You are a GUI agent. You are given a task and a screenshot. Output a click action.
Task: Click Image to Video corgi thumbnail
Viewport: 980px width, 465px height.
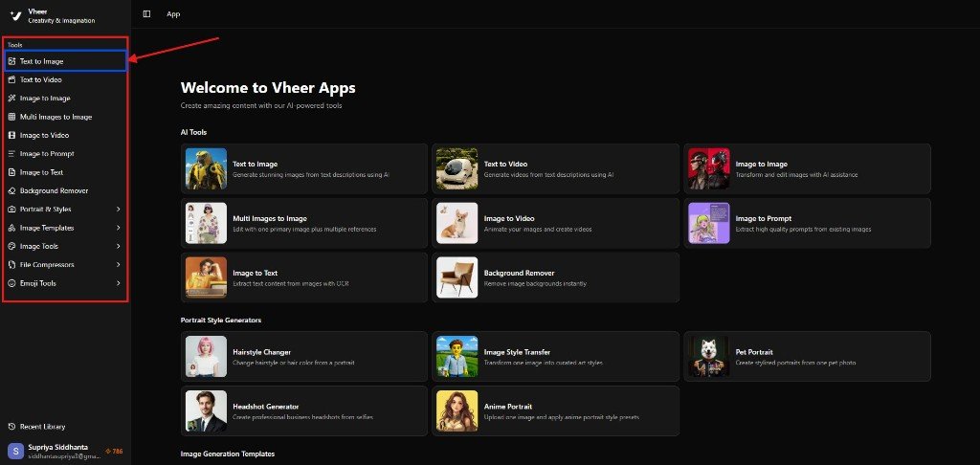(457, 223)
